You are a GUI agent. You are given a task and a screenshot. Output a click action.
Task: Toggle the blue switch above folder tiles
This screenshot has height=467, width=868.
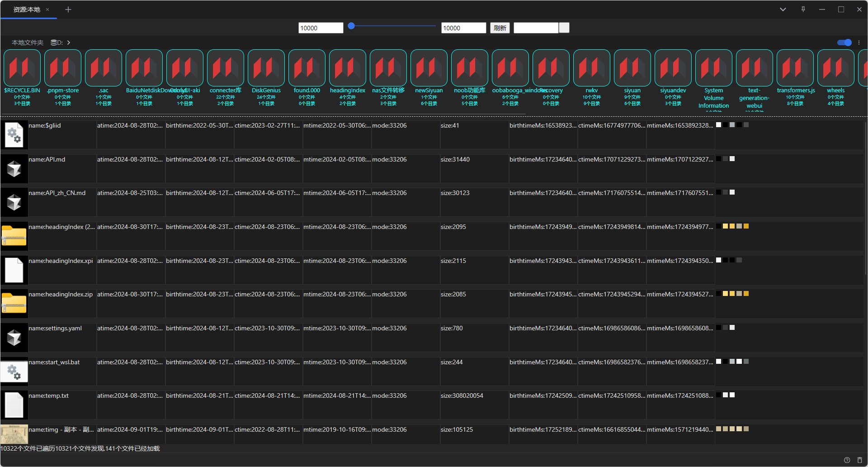coord(844,43)
